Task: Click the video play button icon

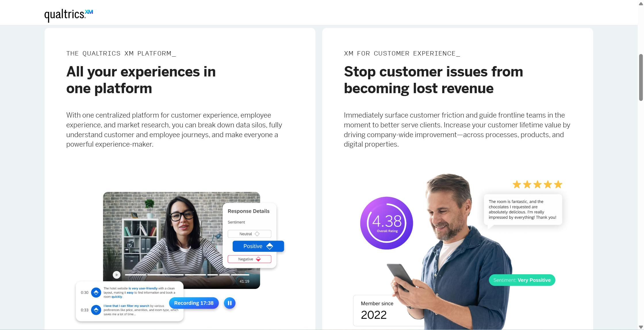Action: pos(116,275)
